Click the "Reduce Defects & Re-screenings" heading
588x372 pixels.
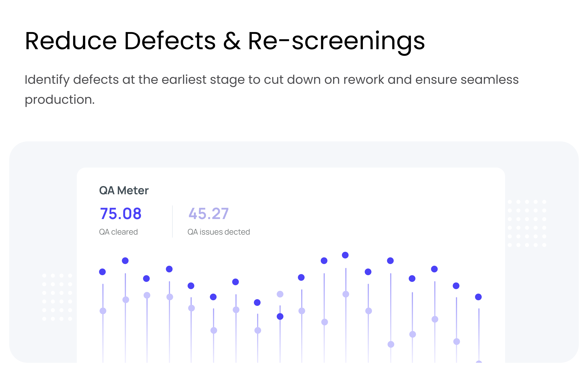pyautogui.click(x=225, y=41)
